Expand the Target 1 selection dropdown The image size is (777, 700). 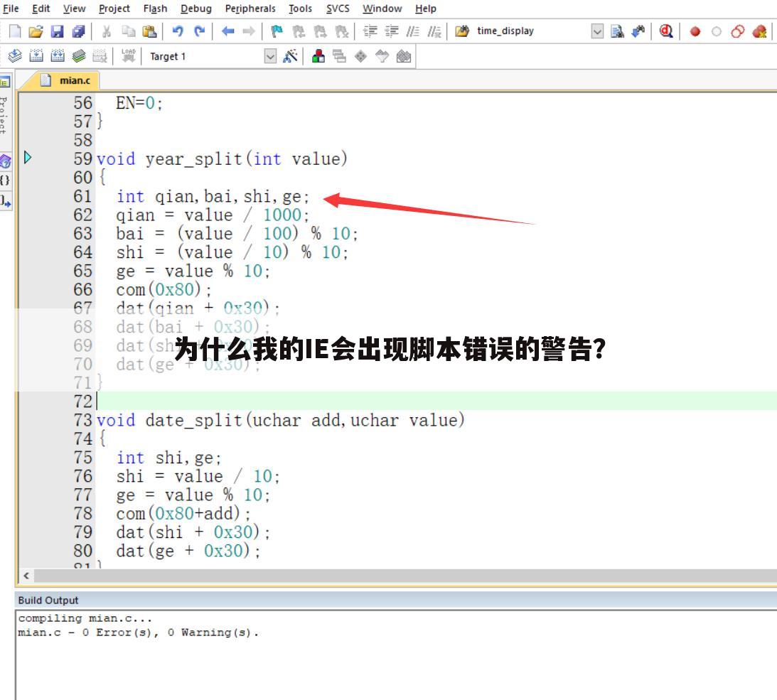(270, 56)
